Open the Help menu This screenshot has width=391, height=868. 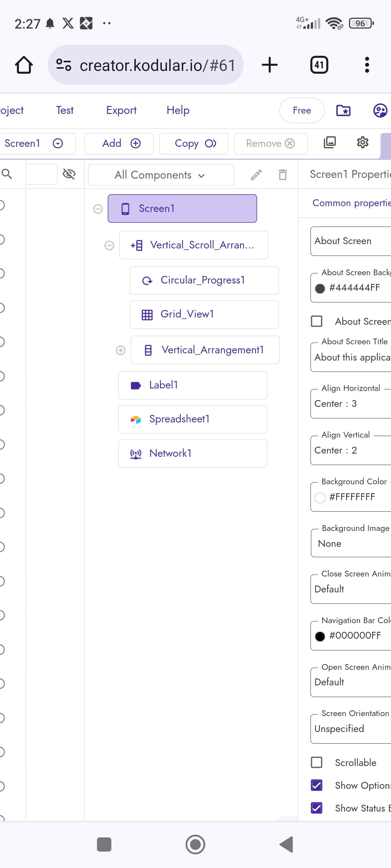pos(178,110)
